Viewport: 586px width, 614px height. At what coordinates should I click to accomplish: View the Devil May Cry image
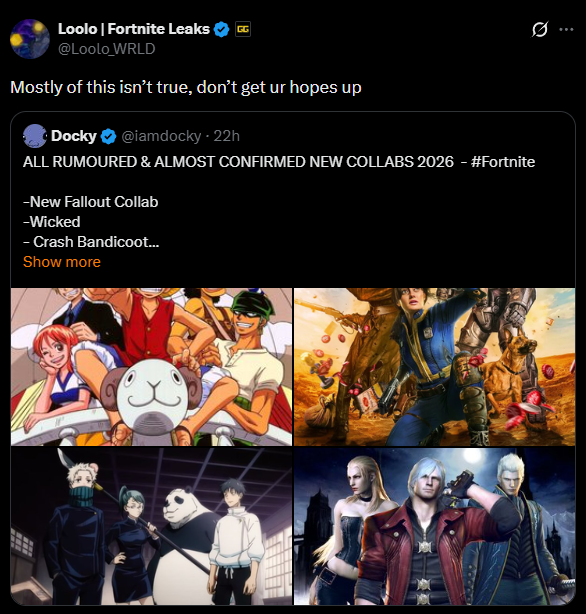pos(434,526)
